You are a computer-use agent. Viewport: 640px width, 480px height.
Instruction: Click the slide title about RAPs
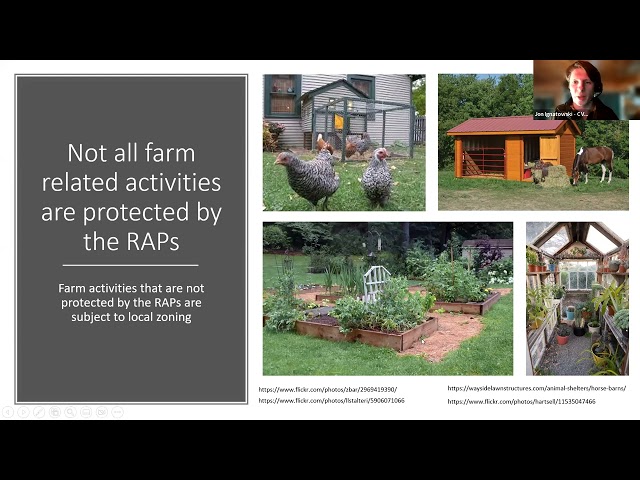coord(131,197)
